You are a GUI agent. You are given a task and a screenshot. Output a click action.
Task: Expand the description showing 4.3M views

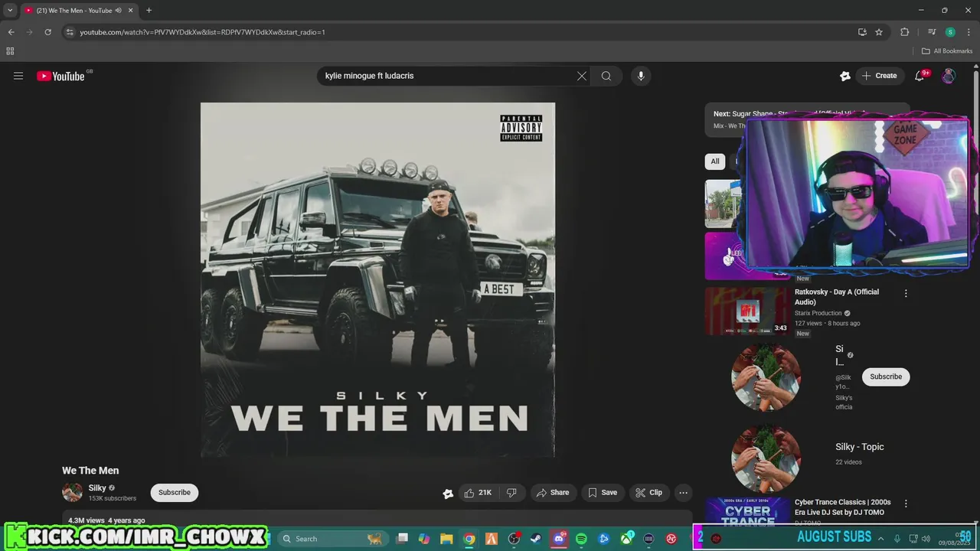point(377,520)
